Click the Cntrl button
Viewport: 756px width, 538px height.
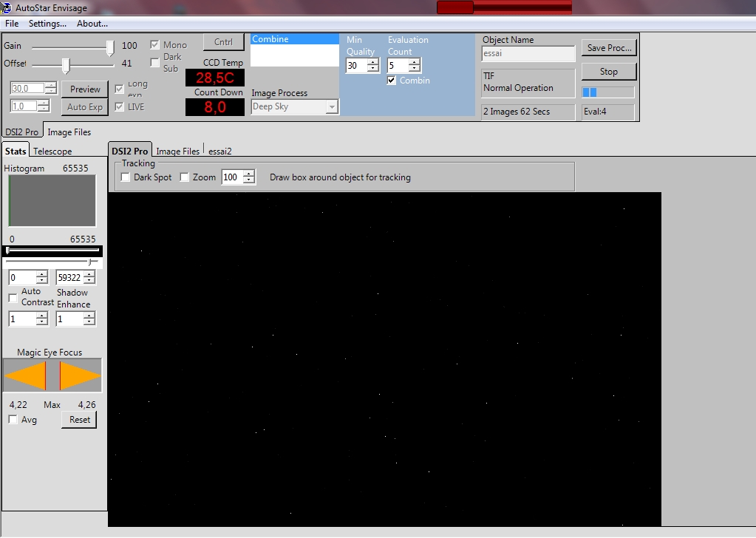coord(223,42)
